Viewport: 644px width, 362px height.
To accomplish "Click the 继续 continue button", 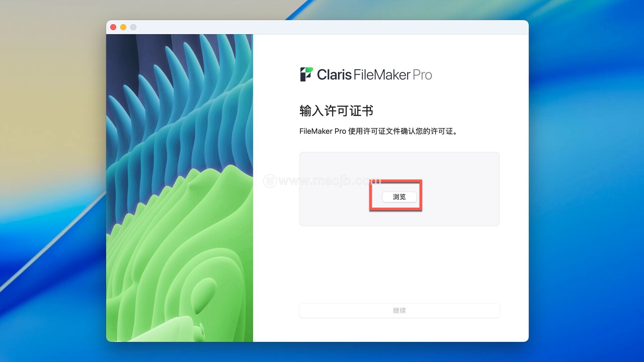I will 399,310.
